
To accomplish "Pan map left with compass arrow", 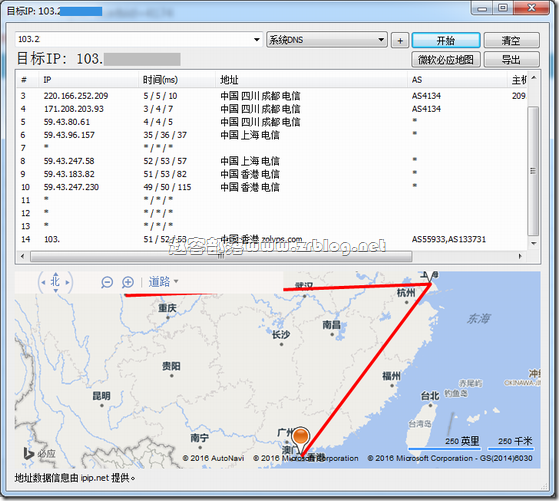I will [43, 282].
